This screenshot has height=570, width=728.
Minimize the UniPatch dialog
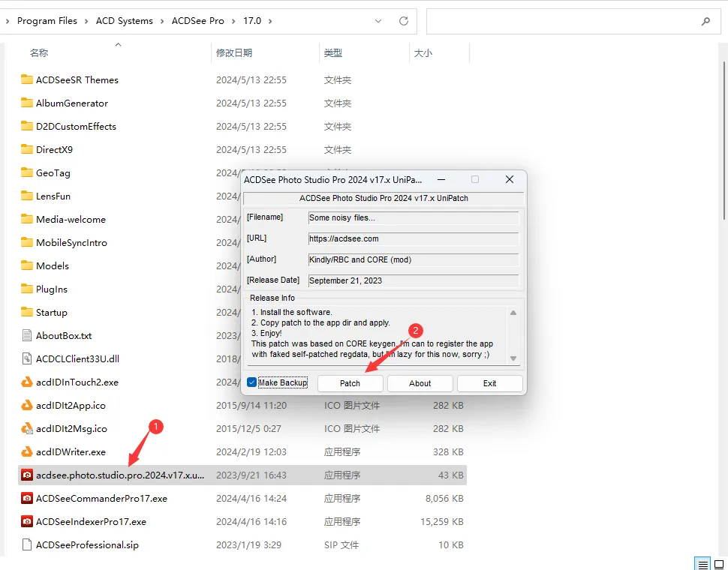tap(441, 179)
